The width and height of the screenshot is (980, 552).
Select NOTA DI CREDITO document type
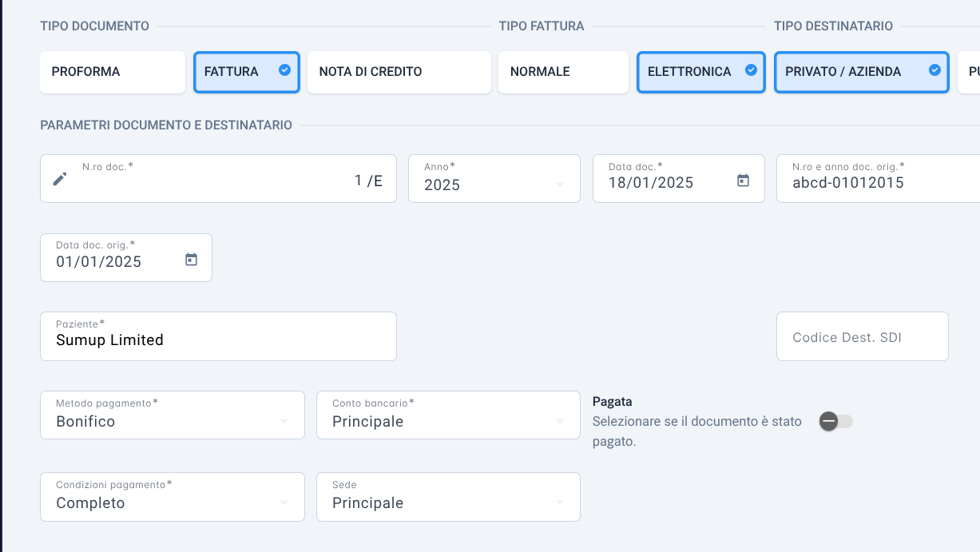point(399,72)
